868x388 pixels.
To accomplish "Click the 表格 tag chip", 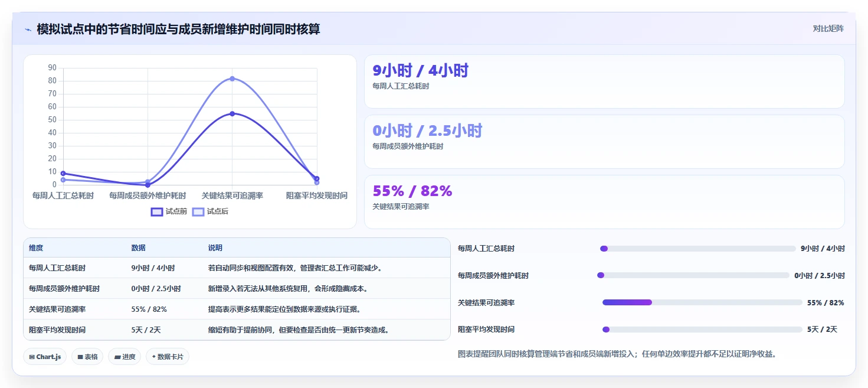I will point(88,357).
